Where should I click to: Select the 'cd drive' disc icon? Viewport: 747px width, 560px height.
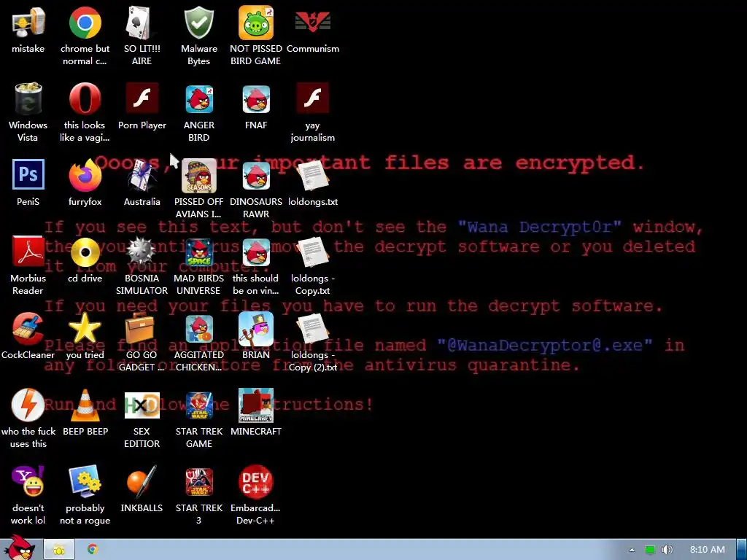point(85,252)
